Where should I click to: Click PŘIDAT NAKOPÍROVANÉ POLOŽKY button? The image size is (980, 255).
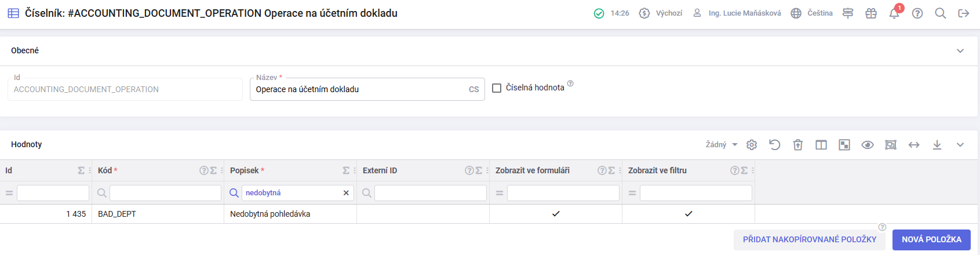coord(810,240)
